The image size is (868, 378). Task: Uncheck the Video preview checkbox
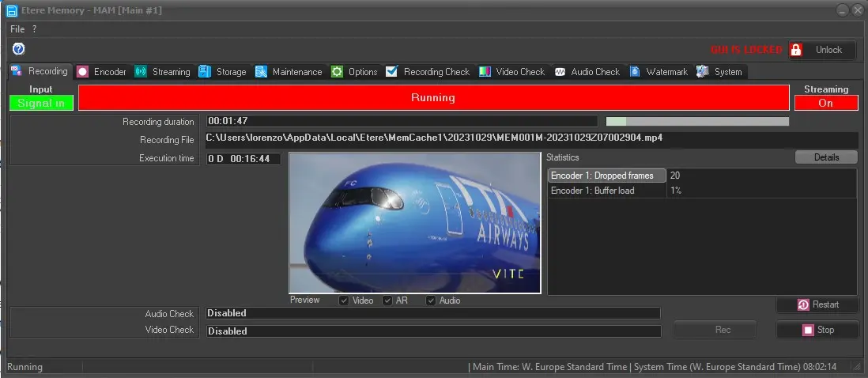(344, 301)
